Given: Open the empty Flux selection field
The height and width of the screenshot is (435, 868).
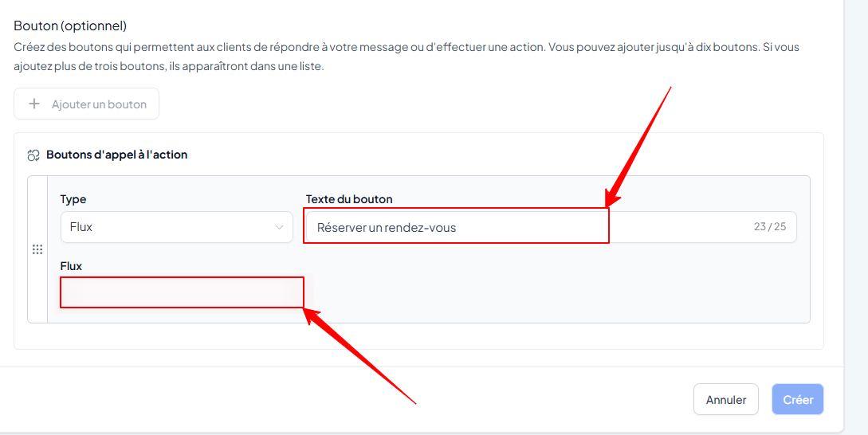Looking at the screenshot, I should click(x=182, y=292).
